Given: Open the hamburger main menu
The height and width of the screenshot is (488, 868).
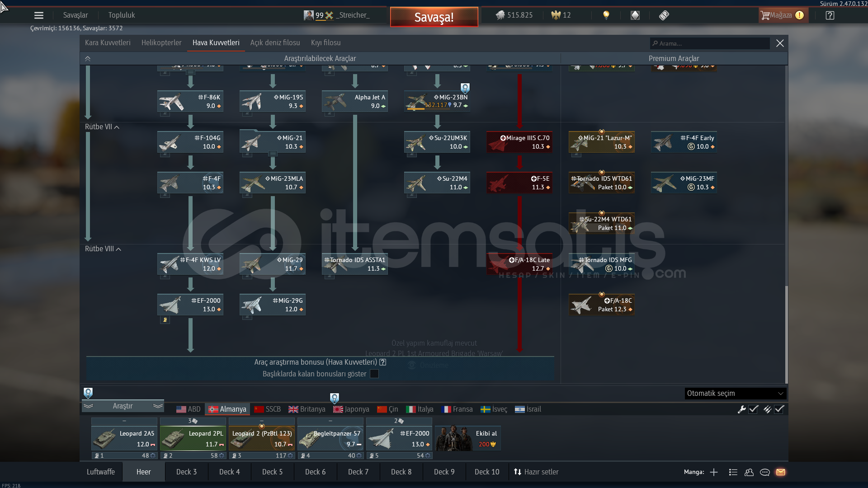Looking at the screenshot, I should point(39,15).
